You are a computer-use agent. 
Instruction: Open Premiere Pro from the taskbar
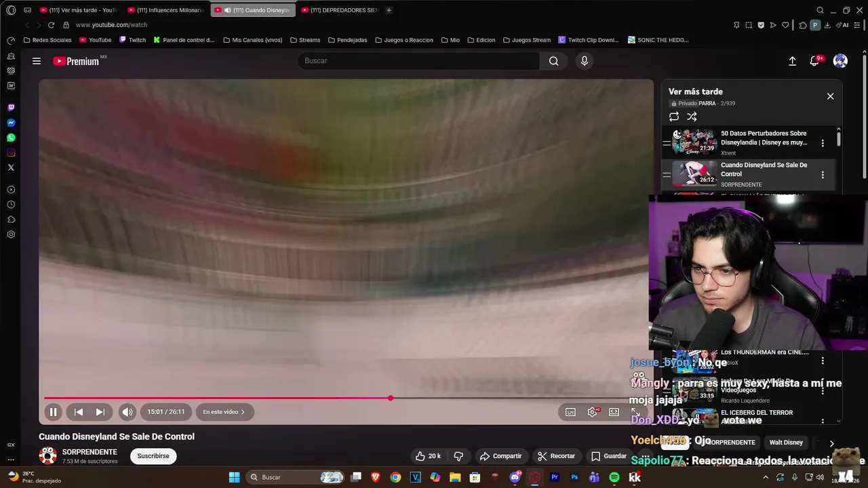[555, 477]
